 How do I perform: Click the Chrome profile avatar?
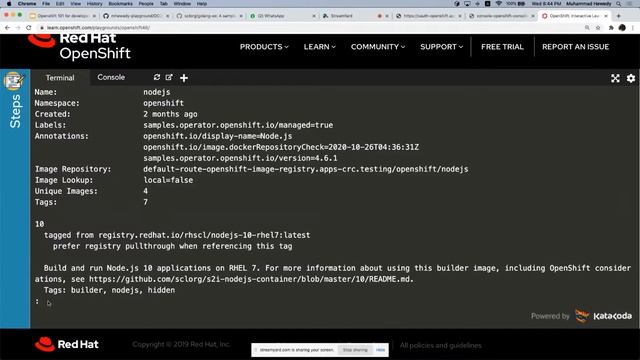coord(622,27)
